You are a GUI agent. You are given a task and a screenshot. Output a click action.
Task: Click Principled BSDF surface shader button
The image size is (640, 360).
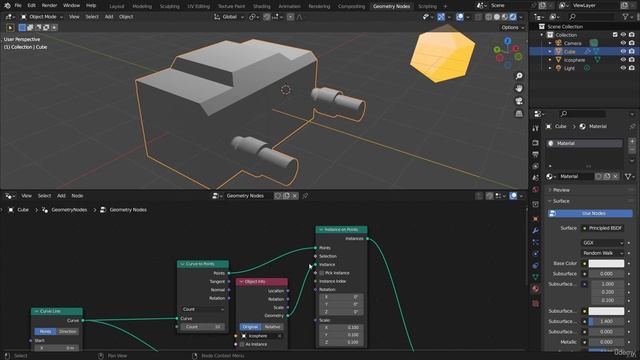[x=602, y=228]
